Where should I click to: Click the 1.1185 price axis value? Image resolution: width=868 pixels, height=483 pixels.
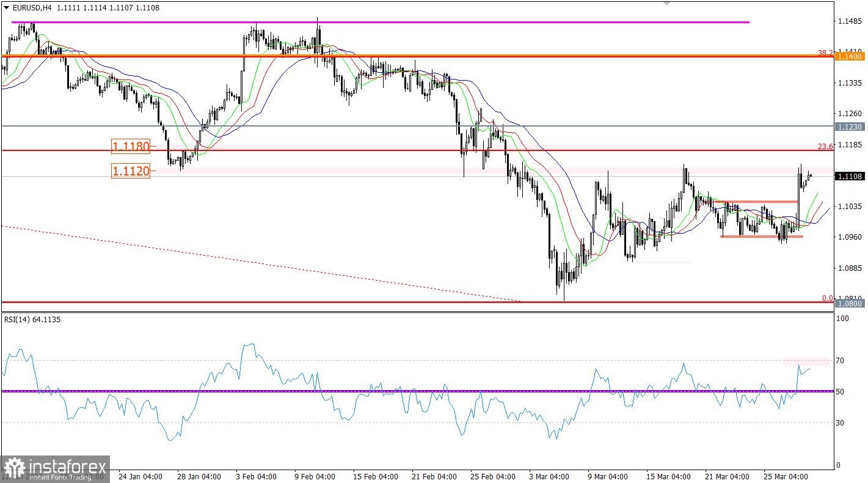tap(850, 145)
